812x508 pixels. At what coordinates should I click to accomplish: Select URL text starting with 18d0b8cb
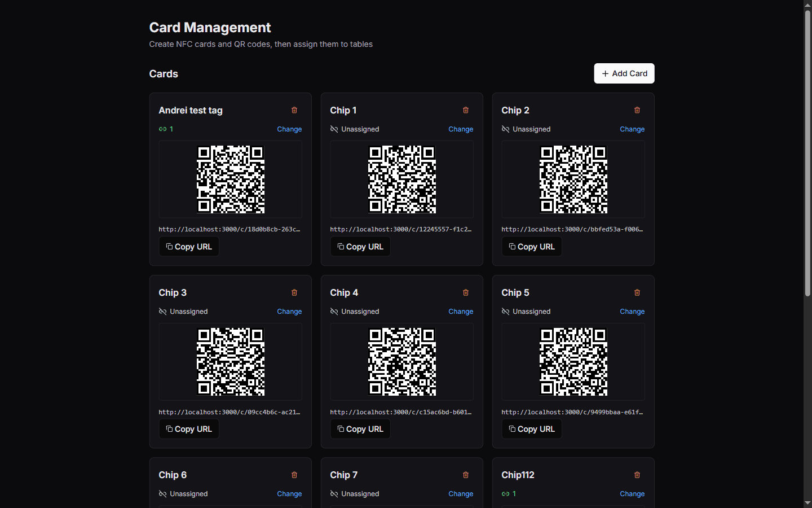coord(230,229)
